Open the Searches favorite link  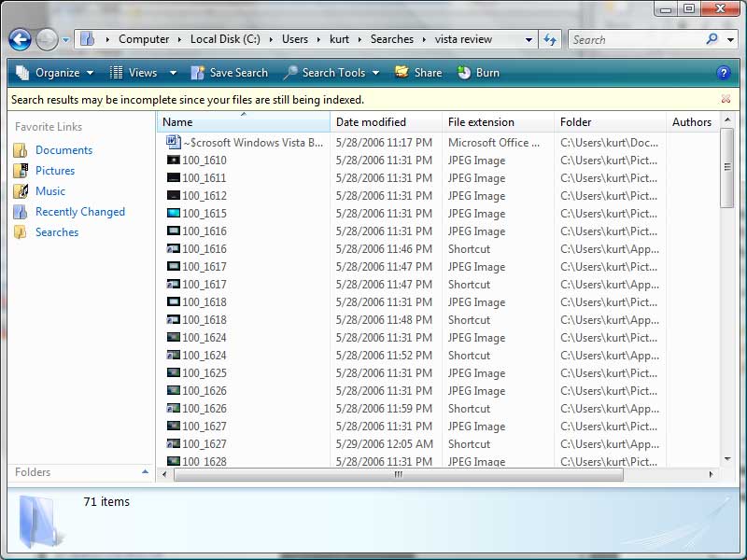coord(59,232)
